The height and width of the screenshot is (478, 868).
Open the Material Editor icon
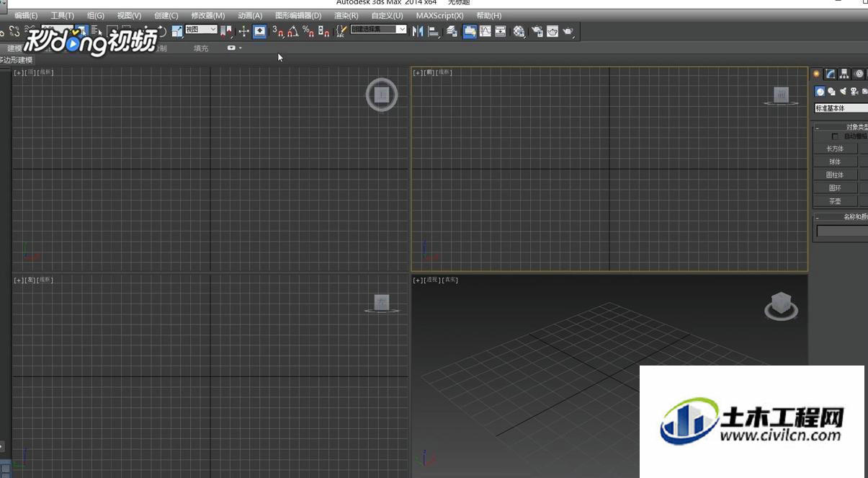[519, 31]
